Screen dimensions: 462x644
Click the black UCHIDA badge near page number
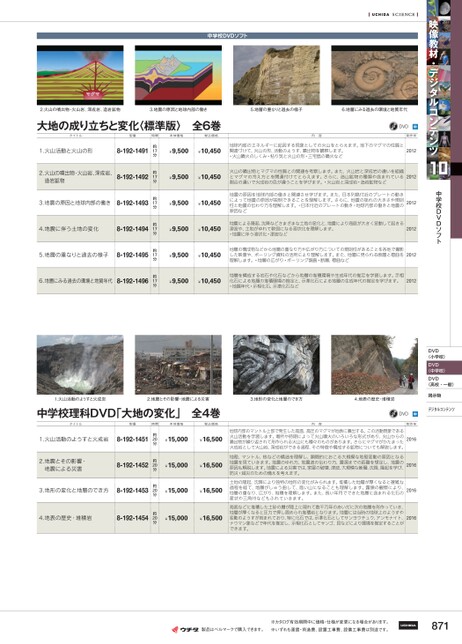coord(408,626)
